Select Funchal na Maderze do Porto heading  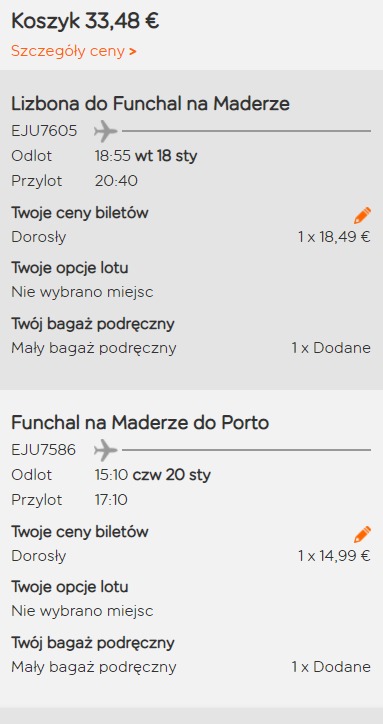140,423
